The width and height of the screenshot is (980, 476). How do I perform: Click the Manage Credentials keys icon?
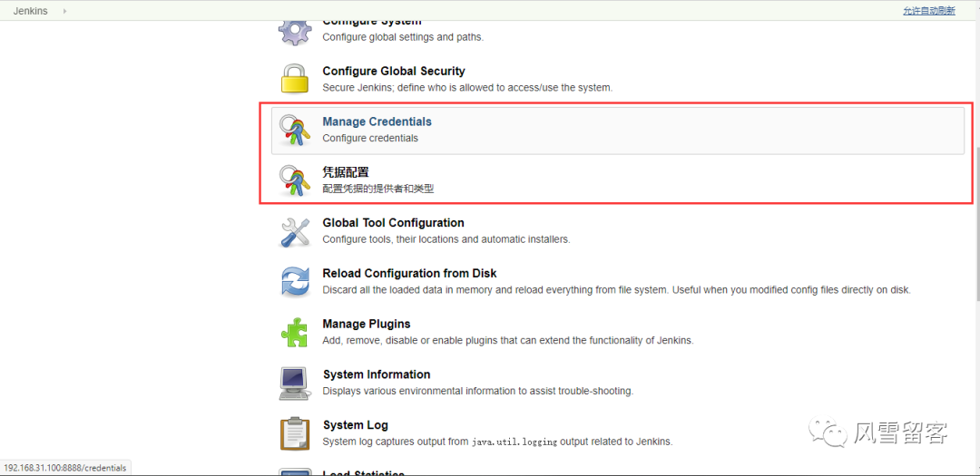click(294, 130)
